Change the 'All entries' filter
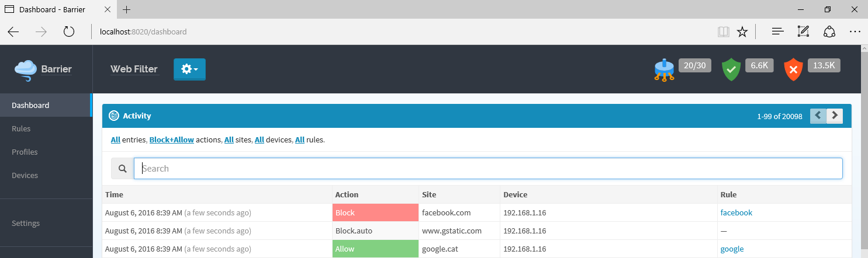 tap(116, 140)
